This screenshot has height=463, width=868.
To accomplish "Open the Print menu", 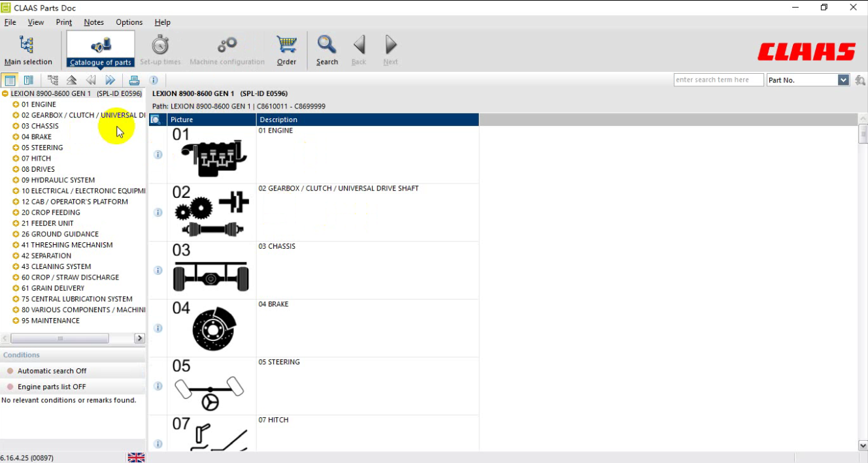I will coord(64,22).
